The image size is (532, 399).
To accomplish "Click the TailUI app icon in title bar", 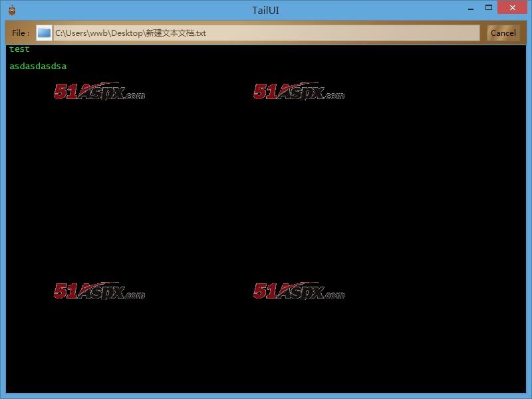I will click(x=12, y=10).
